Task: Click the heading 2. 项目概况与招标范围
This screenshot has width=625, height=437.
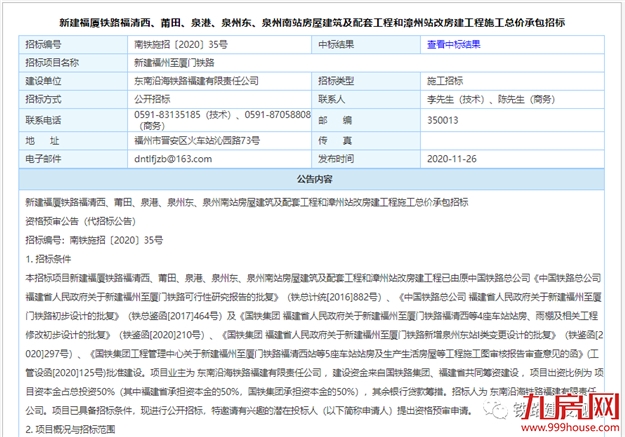Action: (x=70, y=429)
